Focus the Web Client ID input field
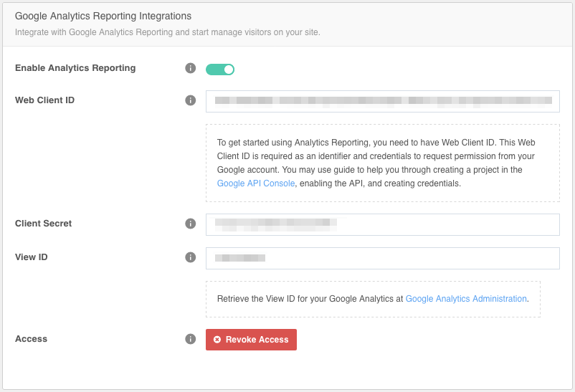575x392 pixels. pyautogui.click(x=382, y=101)
